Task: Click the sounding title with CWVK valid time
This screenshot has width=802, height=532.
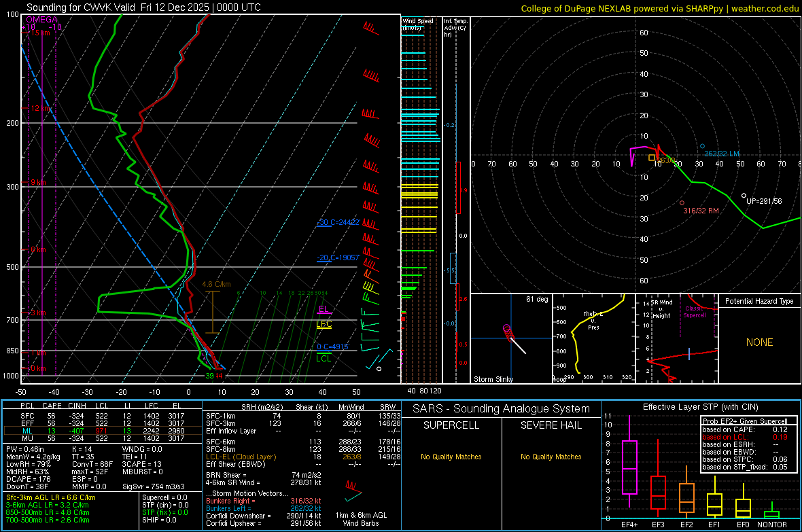Action: point(143,7)
